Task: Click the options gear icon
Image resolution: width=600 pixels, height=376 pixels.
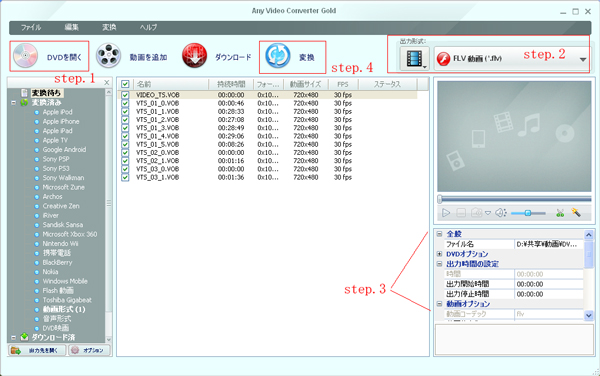Action: click(x=75, y=350)
